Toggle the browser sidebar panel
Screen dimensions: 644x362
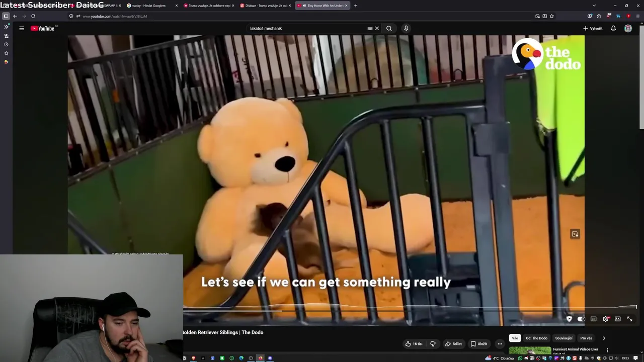(6, 16)
